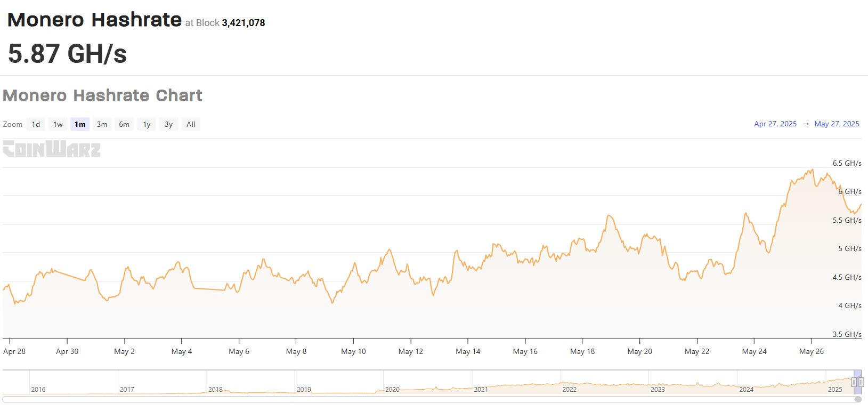Click the Apr 30 x-axis label
The height and width of the screenshot is (411, 868).
point(67,351)
